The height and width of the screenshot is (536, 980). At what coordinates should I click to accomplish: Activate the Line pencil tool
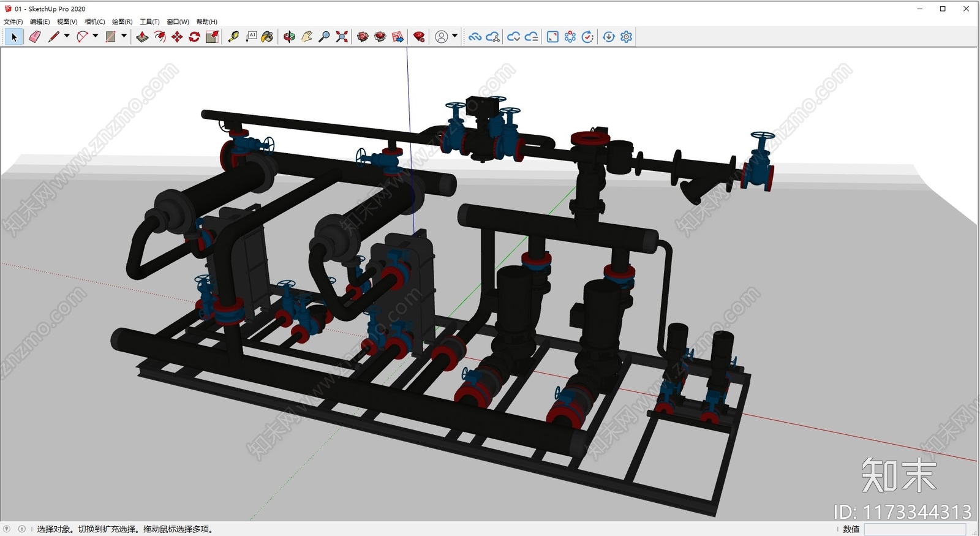pos(53,37)
